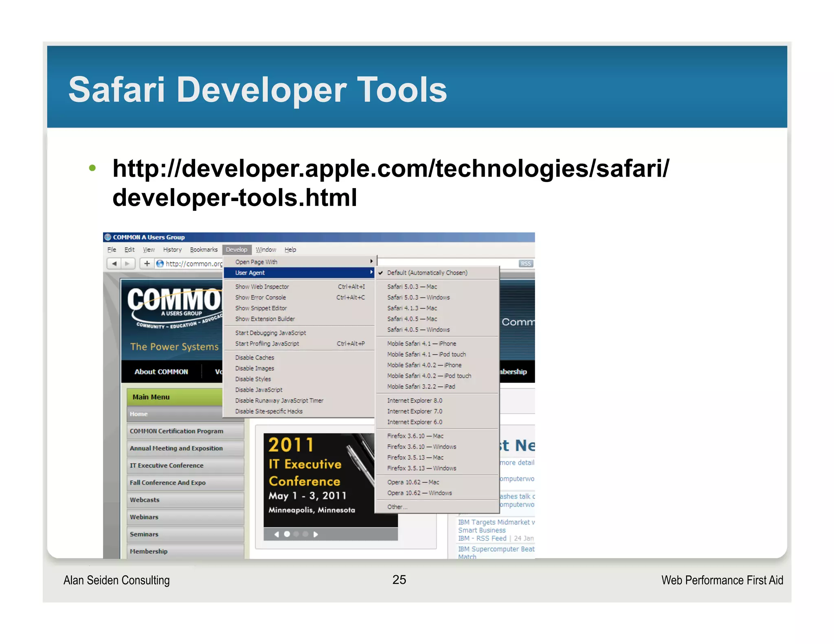Open COMMON Certification Program sidebar link
This screenshot has height=644, width=834.
(x=176, y=431)
